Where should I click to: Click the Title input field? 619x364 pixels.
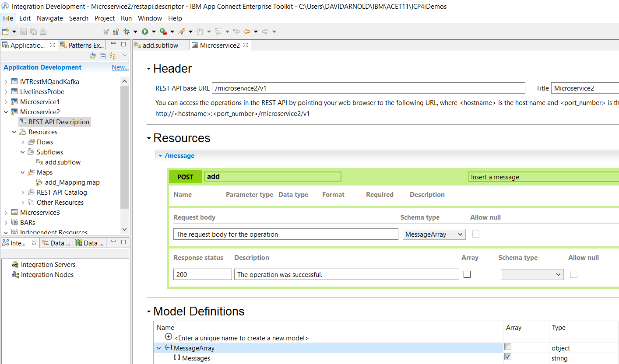[x=585, y=88]
